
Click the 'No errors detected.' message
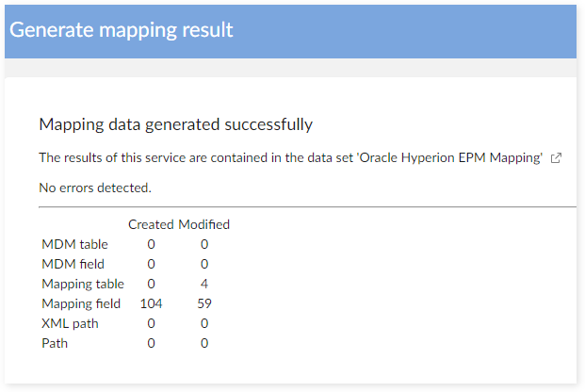[94, 188]
